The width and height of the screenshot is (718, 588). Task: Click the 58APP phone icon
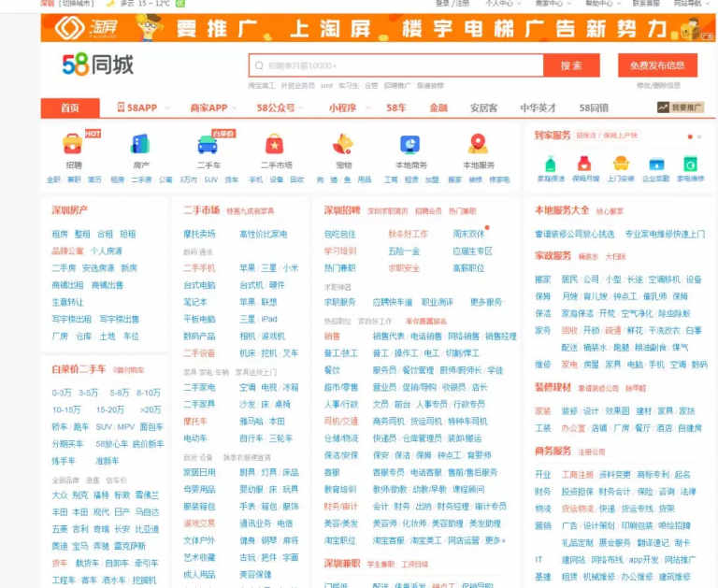121,108
